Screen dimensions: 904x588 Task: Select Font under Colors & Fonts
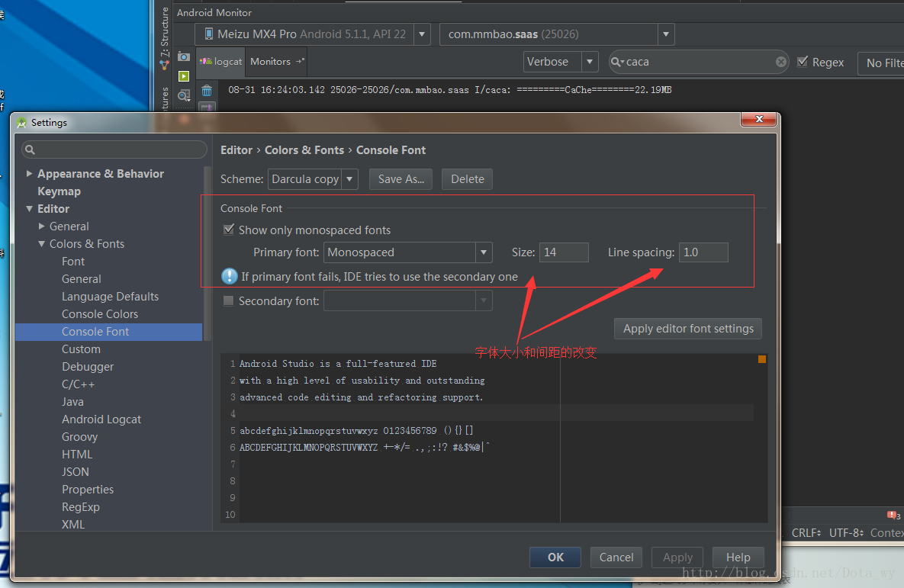73,261
